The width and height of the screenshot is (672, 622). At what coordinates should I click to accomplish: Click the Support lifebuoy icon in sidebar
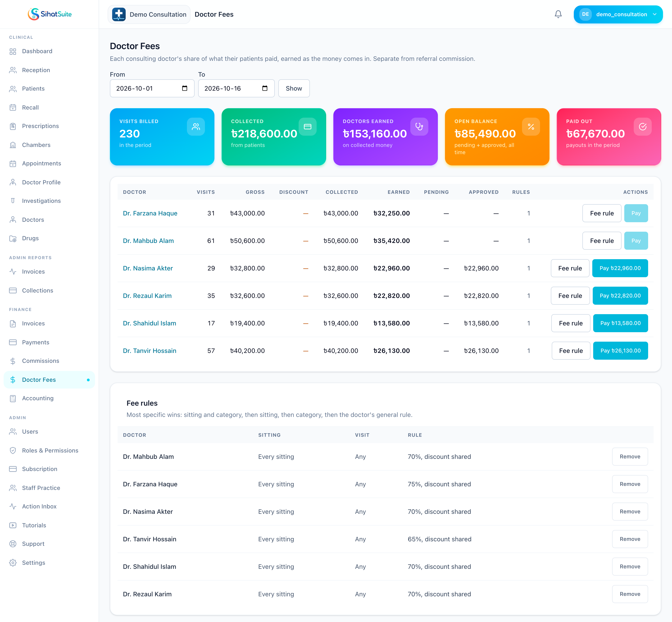click(13, 544)
